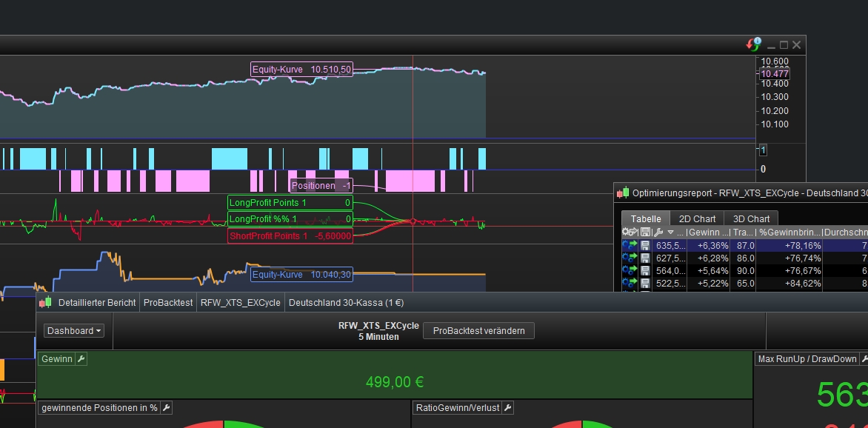868x428 pixels.
Task: Click the LongProfit %% 1 label
Action: tap(290, 219)
